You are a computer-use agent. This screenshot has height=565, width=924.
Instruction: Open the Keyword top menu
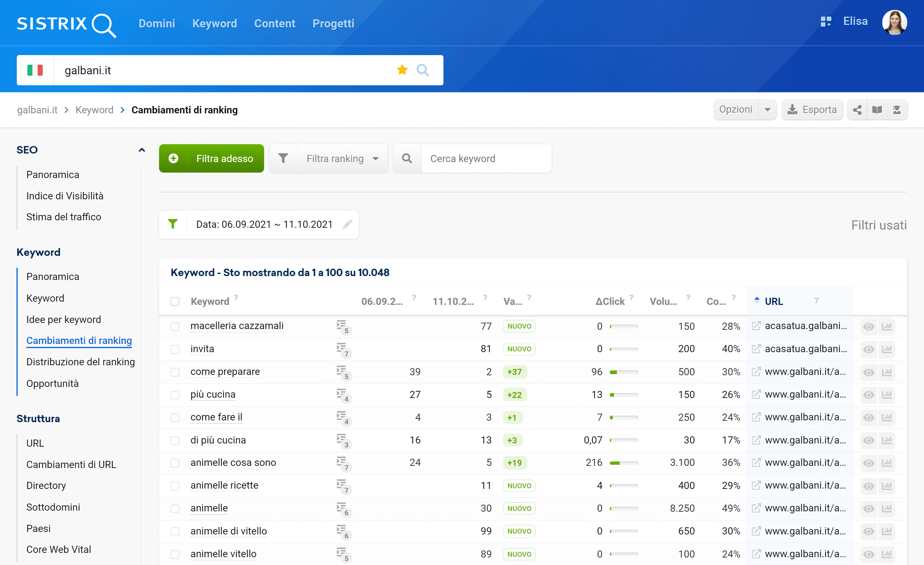click(215, 23)
